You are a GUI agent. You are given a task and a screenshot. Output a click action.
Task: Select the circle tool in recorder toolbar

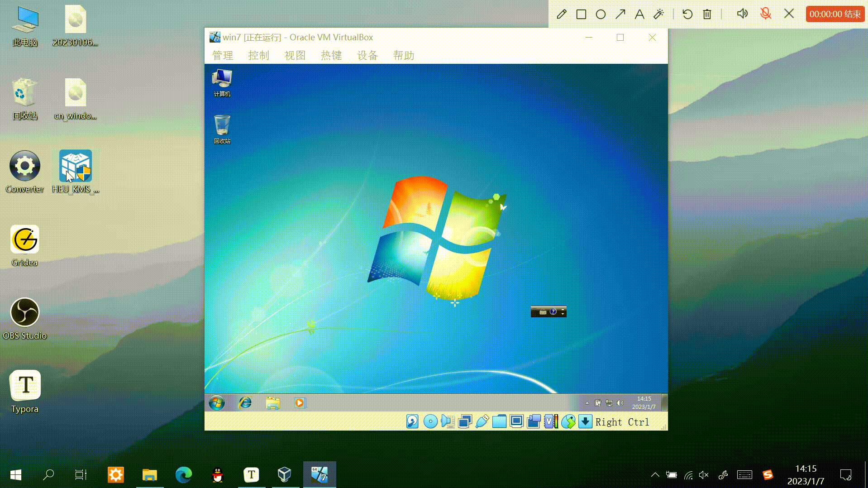(601, 14)
